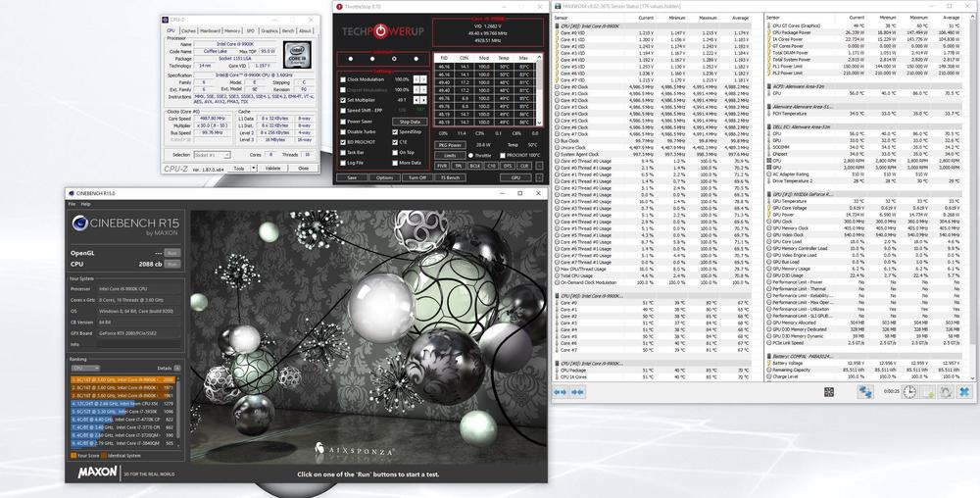The image size is (980, 498).
Task: Open HWiNFO sensor settings gear icon
Action: coord(946,390)
